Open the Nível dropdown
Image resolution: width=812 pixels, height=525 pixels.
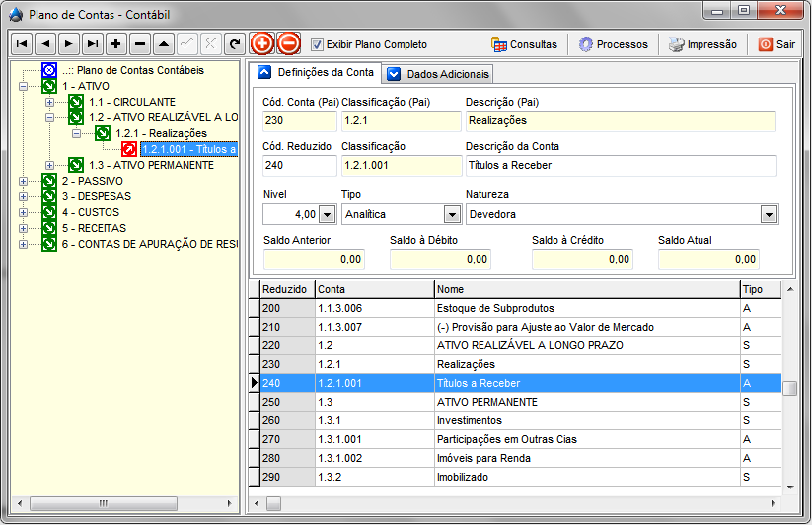click(x=327, y=214)
